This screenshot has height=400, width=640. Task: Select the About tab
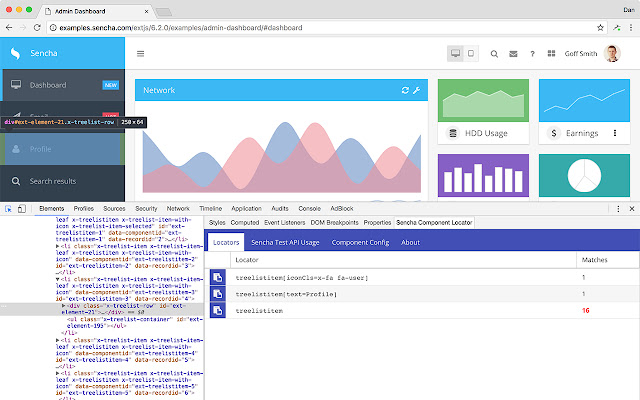pyautogui.click(x=410, y=242)
